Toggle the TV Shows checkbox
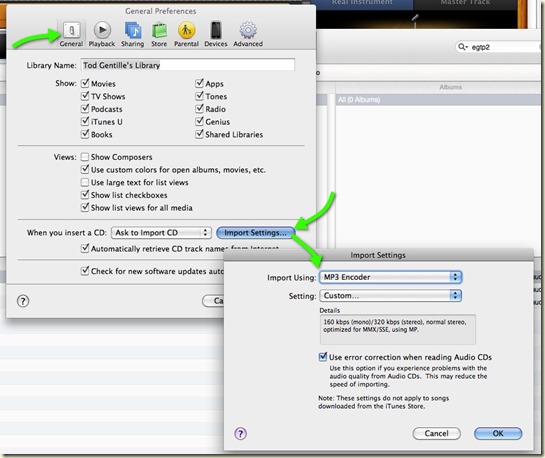This screenshot has width=545, height=458. (85, 96)
